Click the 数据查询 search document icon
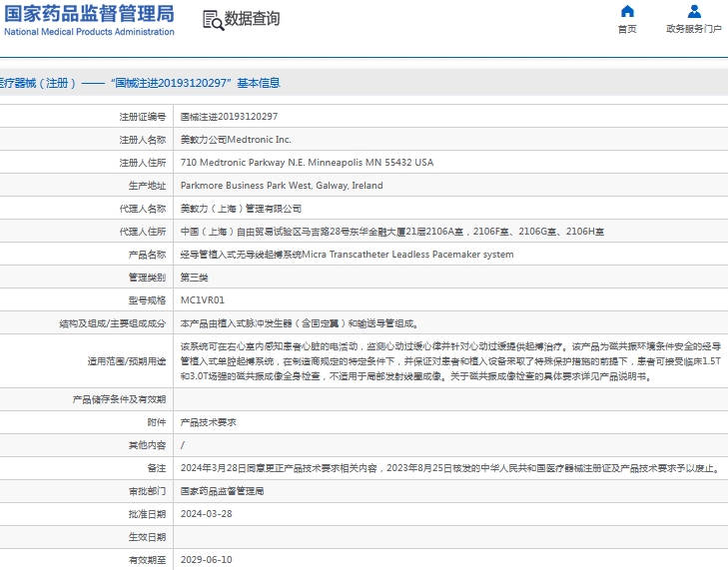Viewport: 728px width, 570px height. [x=213, y=20]
